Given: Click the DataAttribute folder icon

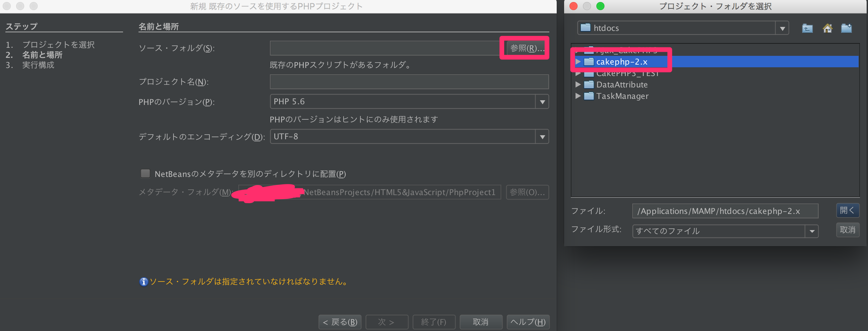Looking at the screenshot, I should [x=589, y=85].
